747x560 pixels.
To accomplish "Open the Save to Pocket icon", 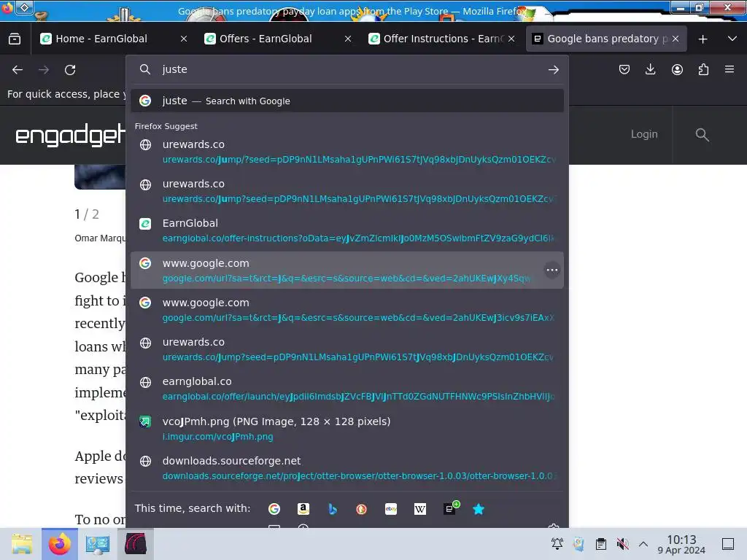I will tap(624, 70).
